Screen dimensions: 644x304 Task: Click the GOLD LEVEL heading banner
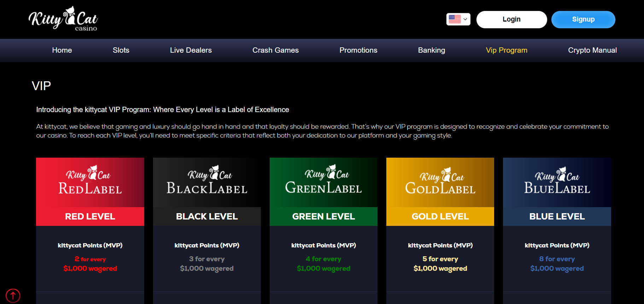click(x=440, y=216)
